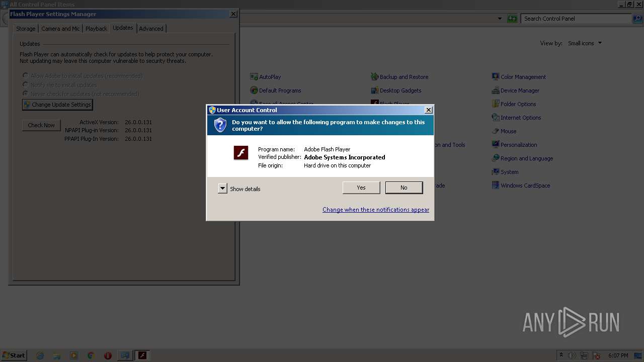The height and width of the screenshot is (362, 644).
Task: Click the volume speaker tray icon
Action: coord(572,355)
